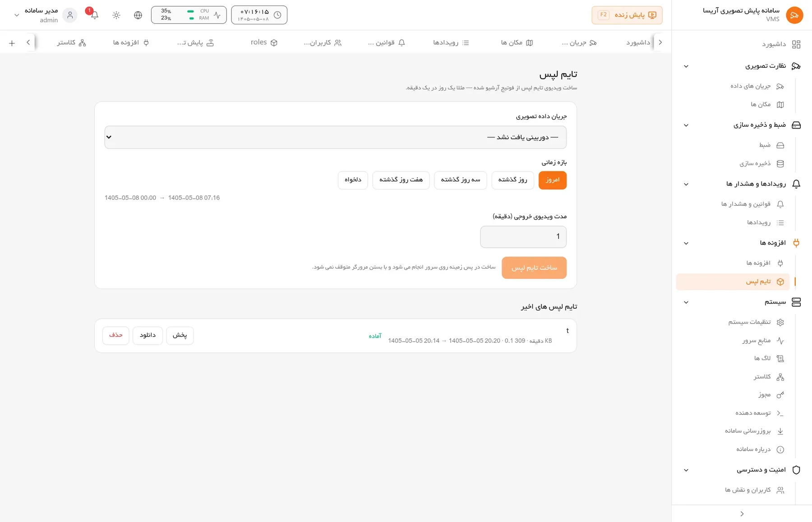Click the notification bell icon
Image resolution: width=812 pixels, height=522 pixels.
pos(94,15)
